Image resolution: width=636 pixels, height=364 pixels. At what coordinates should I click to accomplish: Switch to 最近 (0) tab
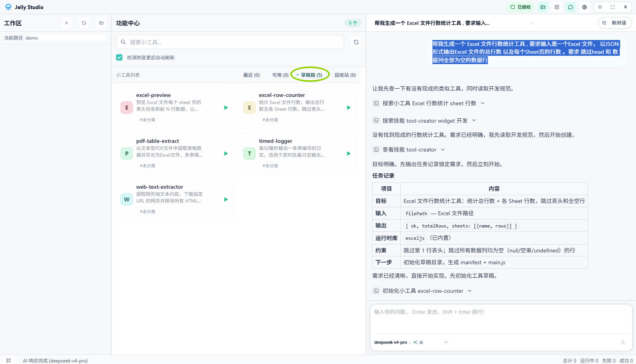251,75
